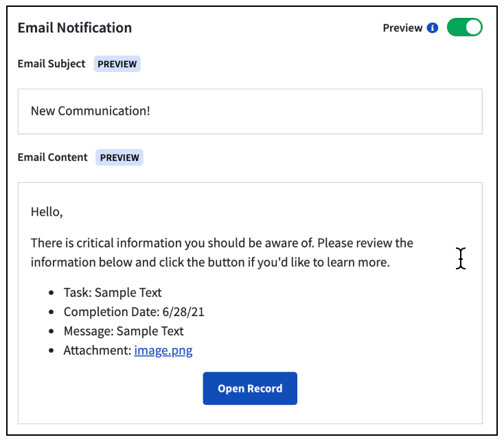This screenshot has width=504, height=444.
Task: Click the Hello, greeting line
Action: pyautogui.click(x=47, y=212)
